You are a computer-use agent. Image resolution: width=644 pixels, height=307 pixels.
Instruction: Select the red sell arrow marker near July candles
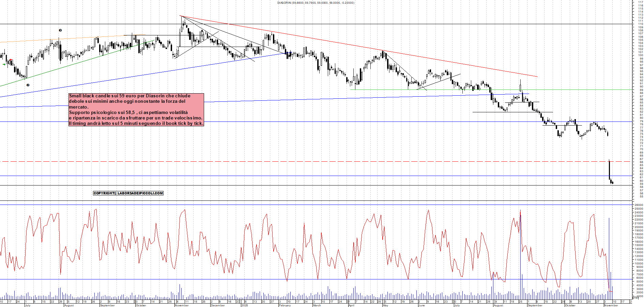[x=11, y=60]
